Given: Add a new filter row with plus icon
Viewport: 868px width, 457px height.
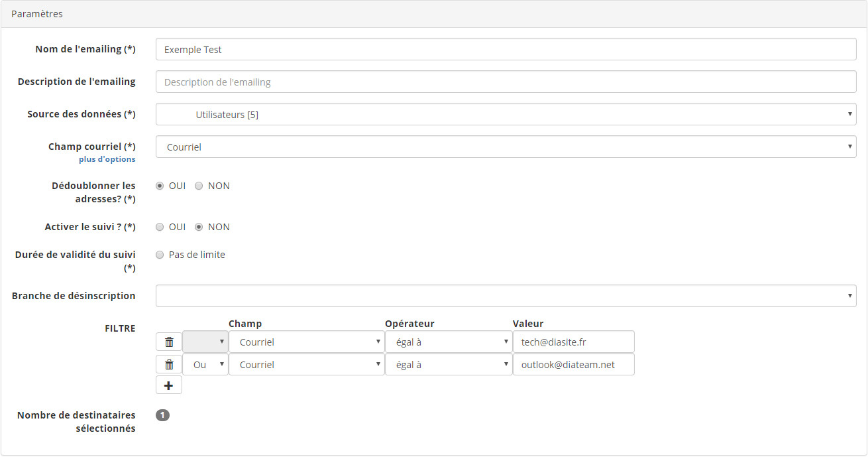Looking at the screenshot, I should pos(169,385).
